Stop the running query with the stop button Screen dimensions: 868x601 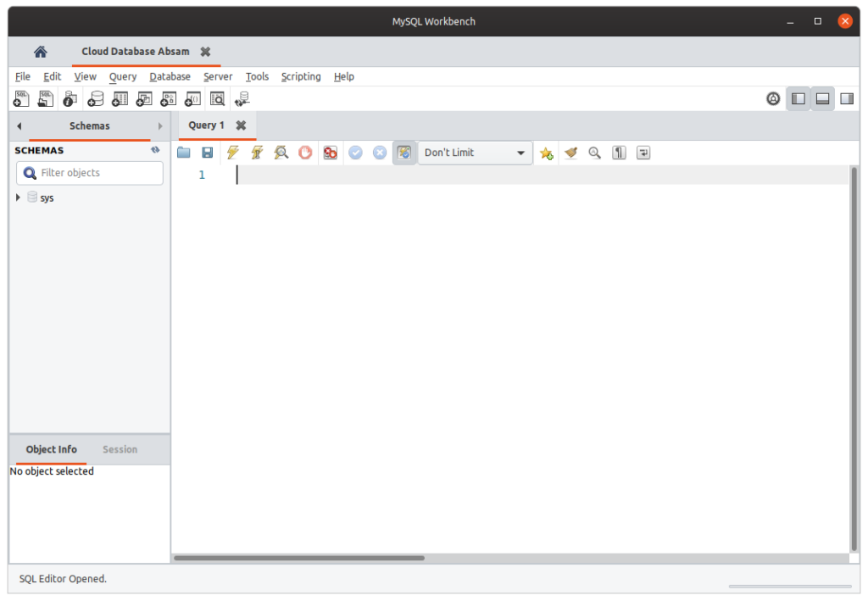tap(305, 153)
